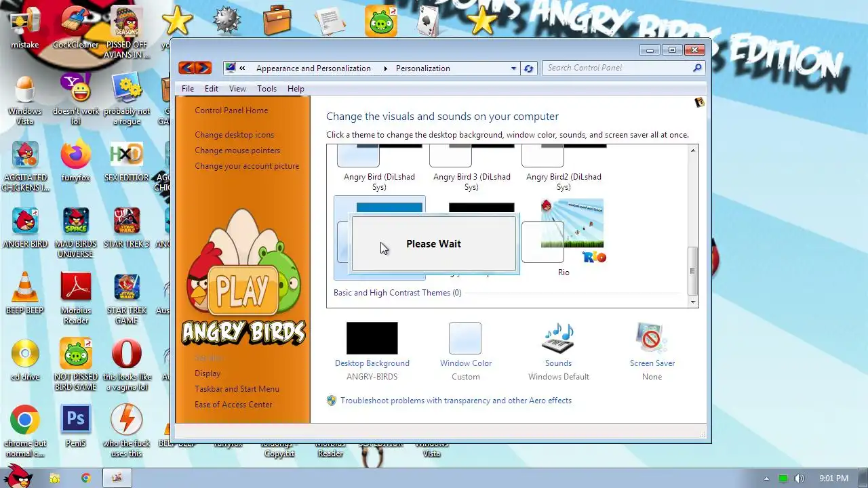
Task: Show hidden tray icons arrow
Action: pyautogui.click(x=767, y=479)
